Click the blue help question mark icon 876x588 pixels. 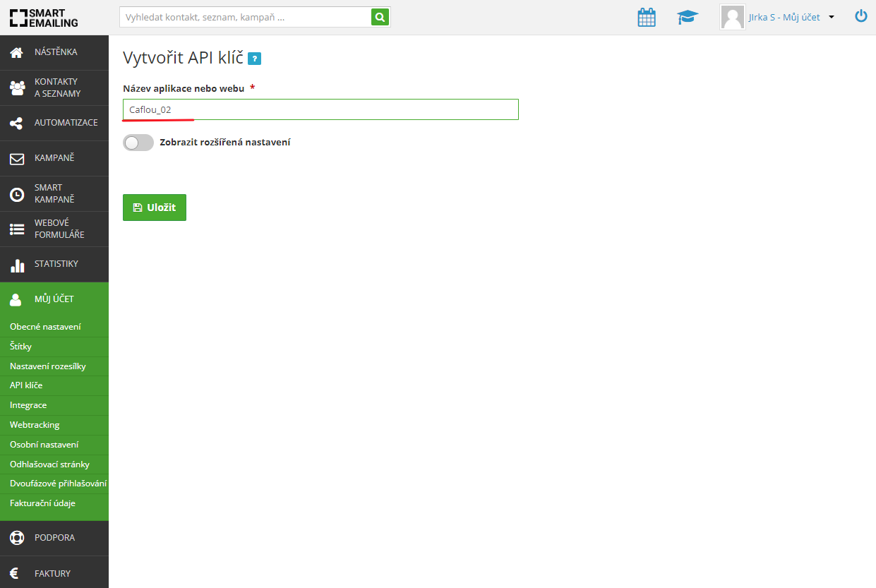[x=255, y=59]
